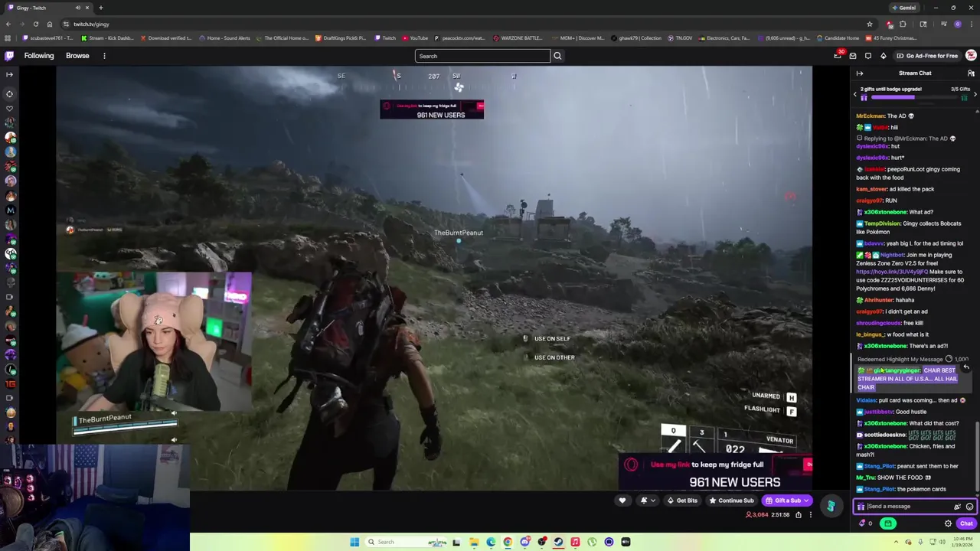Viewport: 980px width, 551px height.
Task: Click the magnifier search button
Action: coord(557,56)
